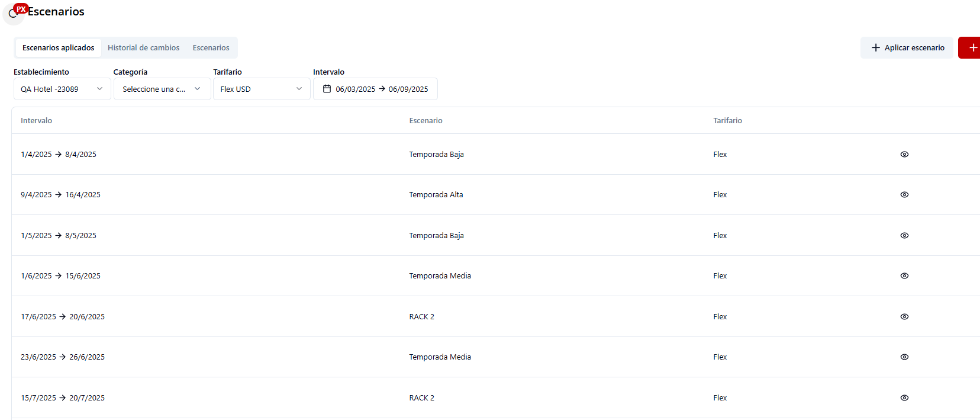Switch to Historial de cambios tab
This screenshot has height=420, width=980.
[143, 47]
